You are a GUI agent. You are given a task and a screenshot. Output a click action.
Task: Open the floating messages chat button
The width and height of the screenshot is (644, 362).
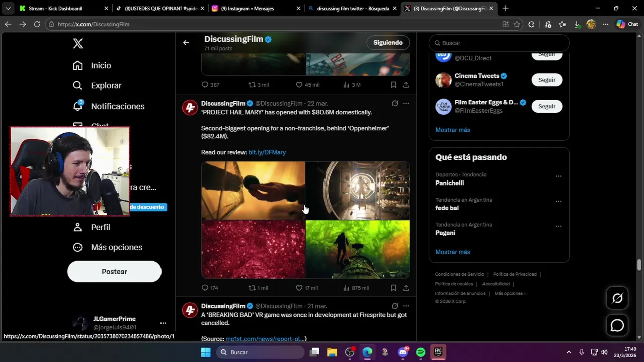(617, 326)
